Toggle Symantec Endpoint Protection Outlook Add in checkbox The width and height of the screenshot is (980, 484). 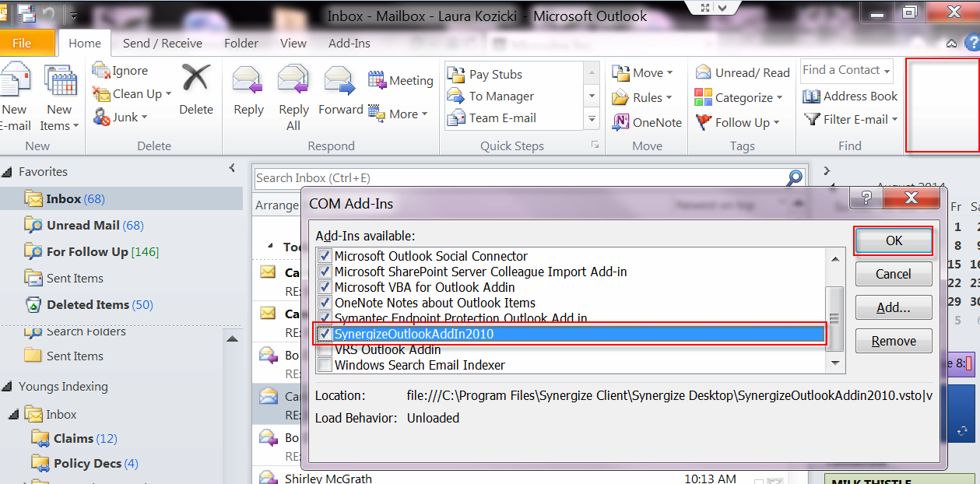point(325,317)
